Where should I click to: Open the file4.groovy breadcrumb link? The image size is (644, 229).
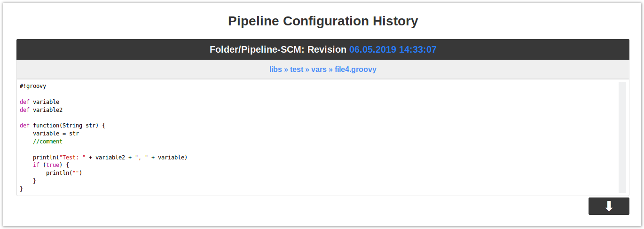point(355,69)
